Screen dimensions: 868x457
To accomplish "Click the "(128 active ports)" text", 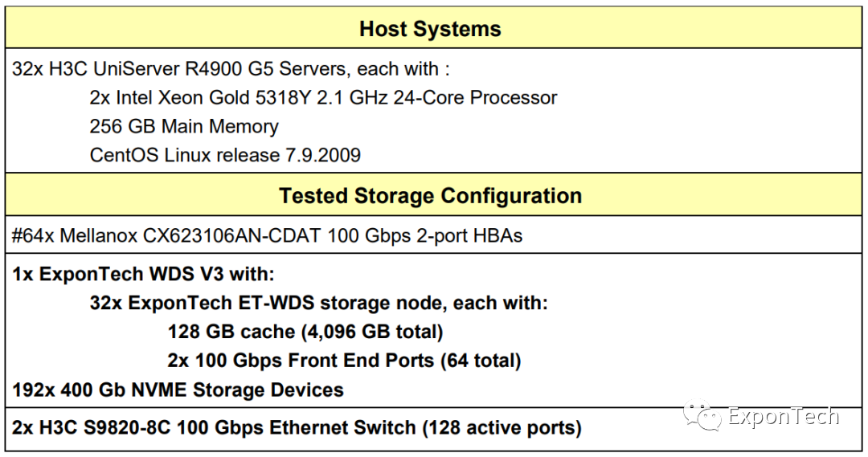I will (x=502, y=427).
